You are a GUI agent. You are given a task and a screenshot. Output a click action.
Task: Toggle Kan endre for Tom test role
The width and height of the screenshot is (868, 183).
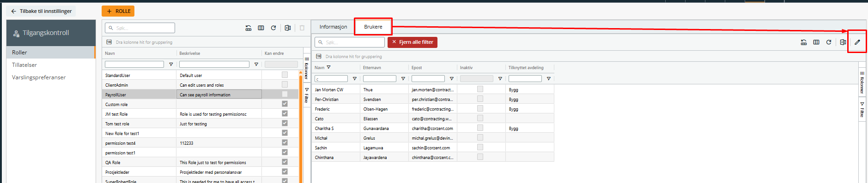pyautogui.click(x=285, y=123)
